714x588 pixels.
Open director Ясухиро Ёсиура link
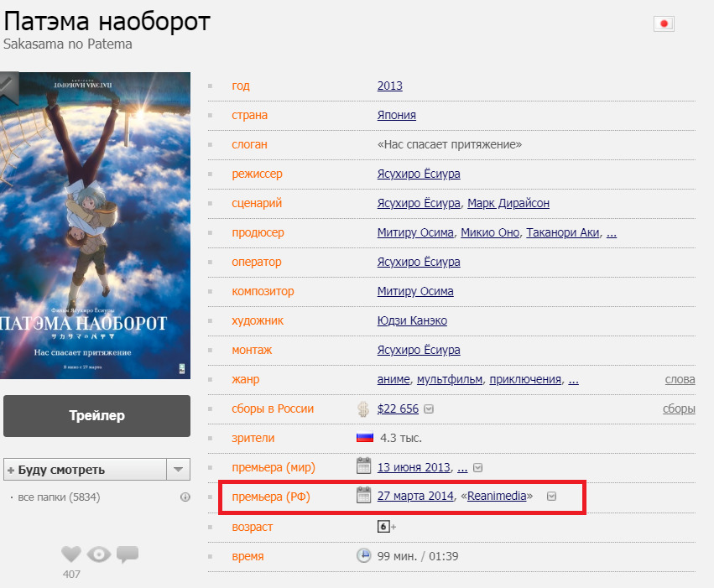[419, 174]
